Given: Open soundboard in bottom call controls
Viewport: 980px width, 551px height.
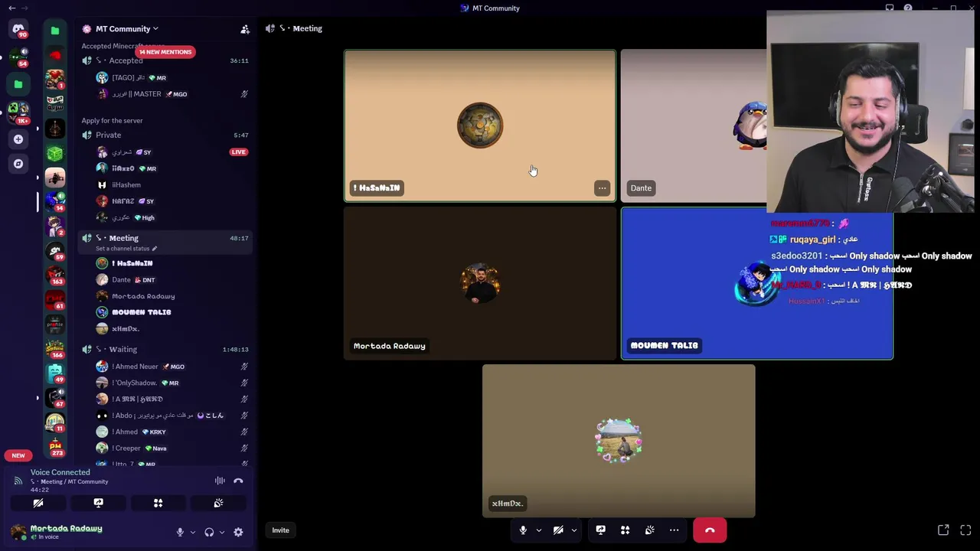Looking at the screenshot, I should (649, 530).
